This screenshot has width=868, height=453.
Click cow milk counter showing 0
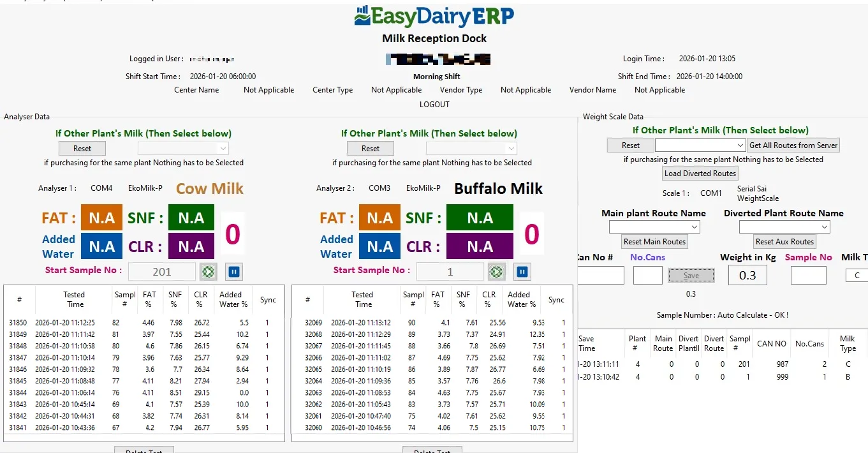pyautogui.click(x=233, y=234)
